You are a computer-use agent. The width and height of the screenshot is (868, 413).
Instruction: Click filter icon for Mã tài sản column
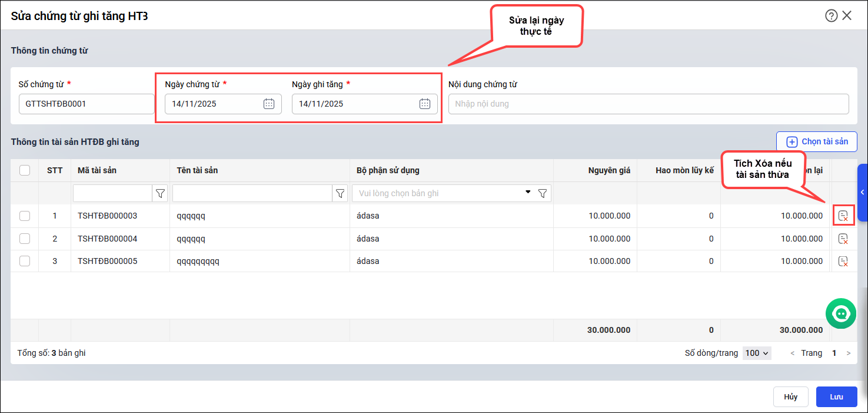click(x=160, y=193)
